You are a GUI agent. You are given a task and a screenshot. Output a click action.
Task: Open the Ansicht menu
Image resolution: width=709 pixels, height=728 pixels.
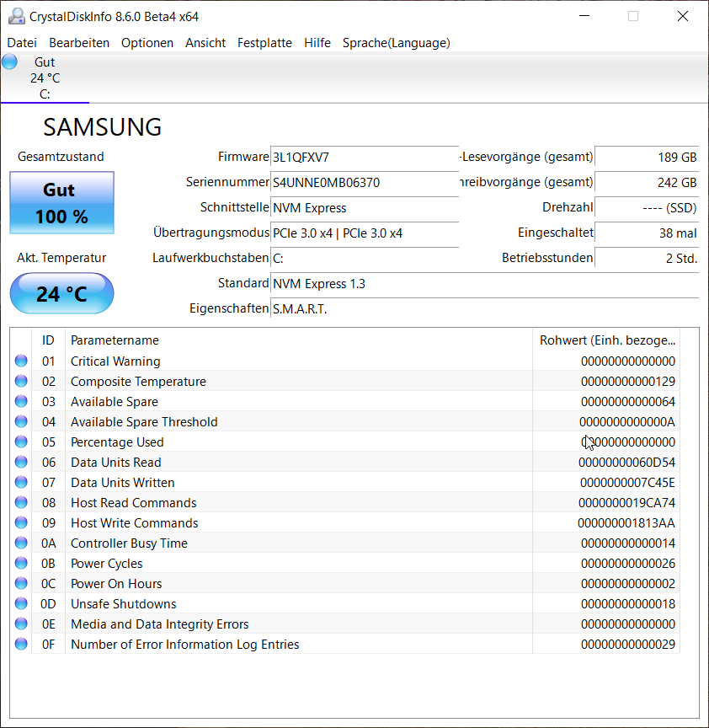pyautogui.click(x=205, y=43)
